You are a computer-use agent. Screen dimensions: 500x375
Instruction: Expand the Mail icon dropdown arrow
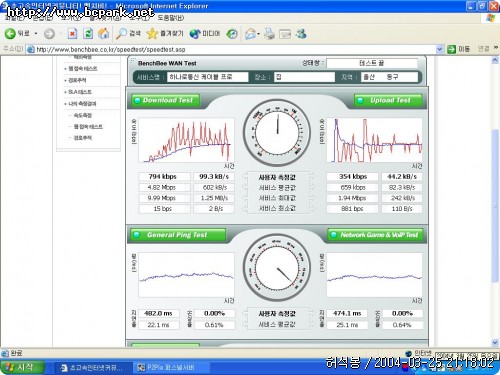pos(258,34)
